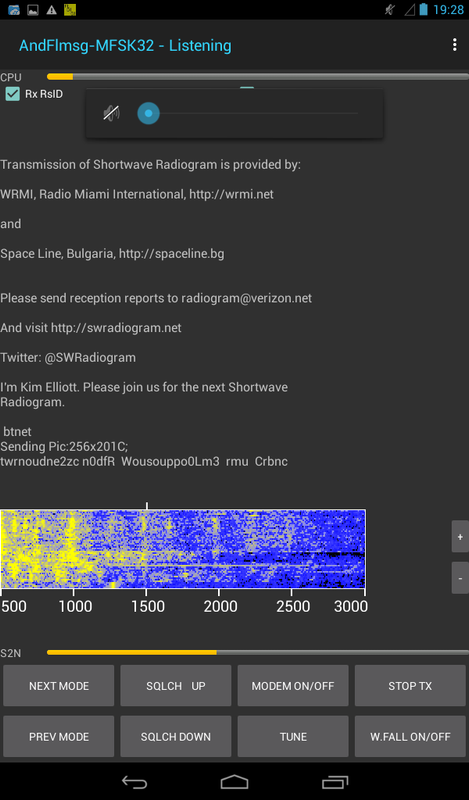The width and height of the screenshot is (469, 800).
Task: Click the 2000 frequency label below waterfall
Action: pos(220,606)
